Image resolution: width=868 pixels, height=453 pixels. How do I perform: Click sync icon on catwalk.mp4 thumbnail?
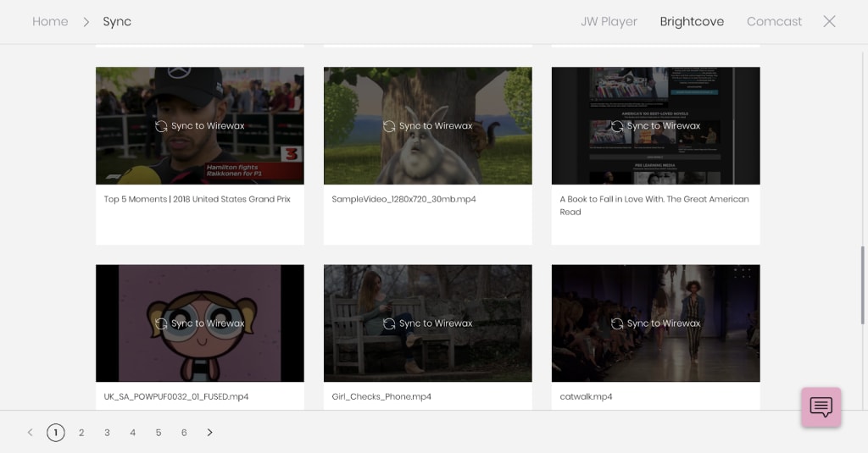617,323
